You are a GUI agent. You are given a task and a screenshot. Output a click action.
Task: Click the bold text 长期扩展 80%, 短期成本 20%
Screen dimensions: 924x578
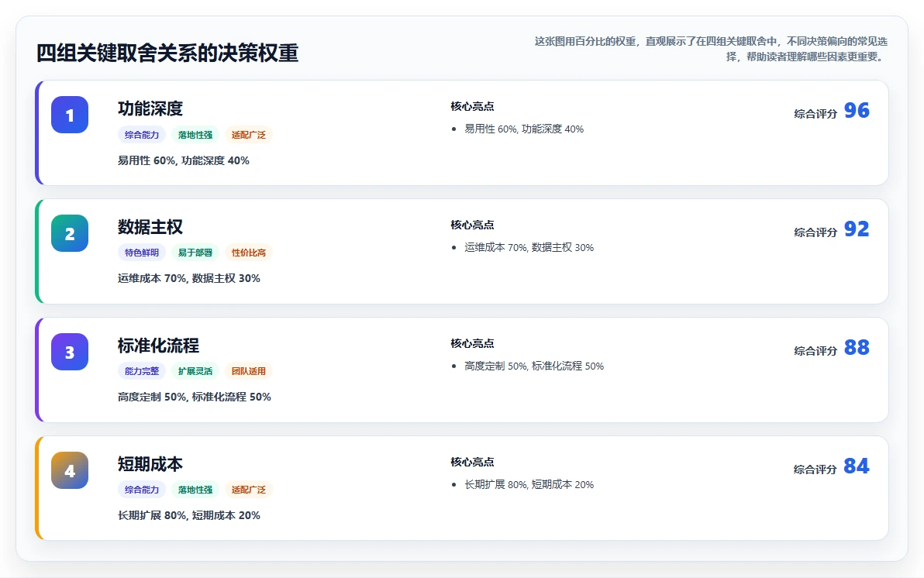188,515
